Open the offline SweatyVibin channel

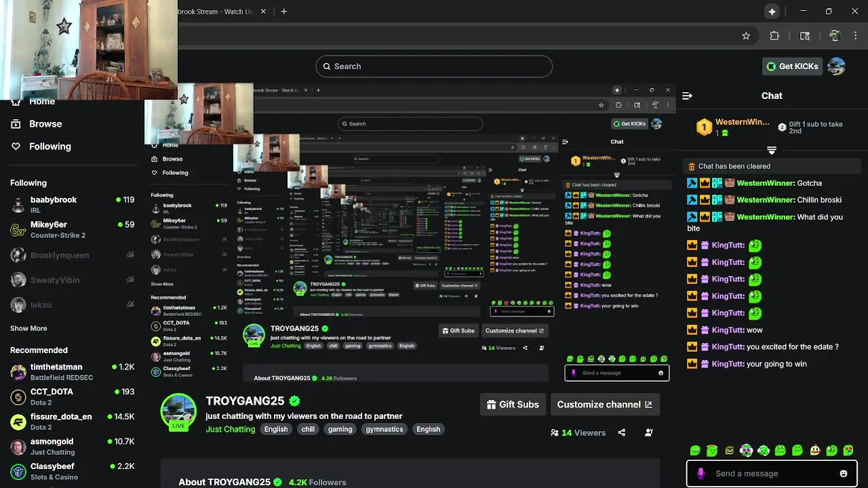click(x=72, y=280)
